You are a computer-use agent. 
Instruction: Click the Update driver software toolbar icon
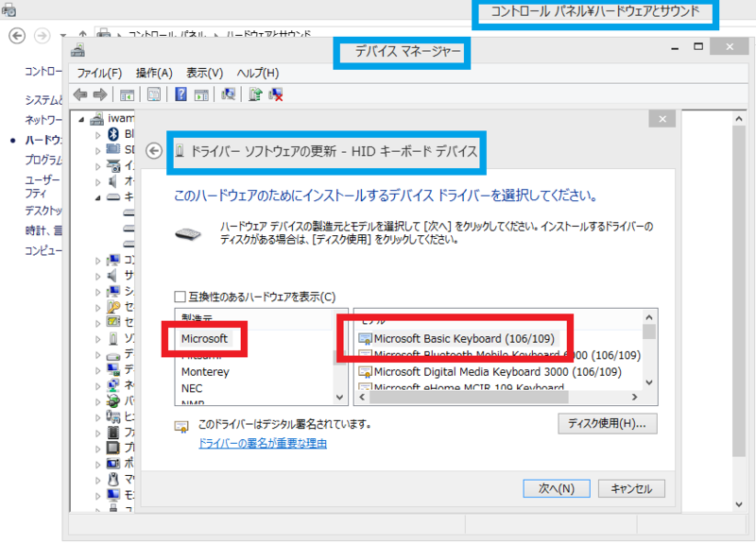pos(255,93)
